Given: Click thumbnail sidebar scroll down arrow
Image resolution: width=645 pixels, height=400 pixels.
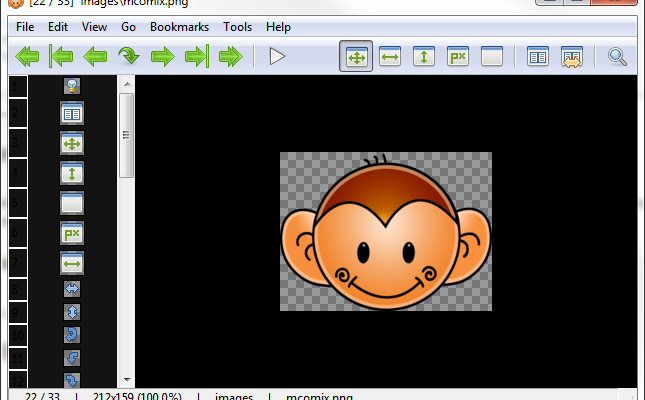Looking at the screenshot, I should pyautogui.click(x=127, y=380).
